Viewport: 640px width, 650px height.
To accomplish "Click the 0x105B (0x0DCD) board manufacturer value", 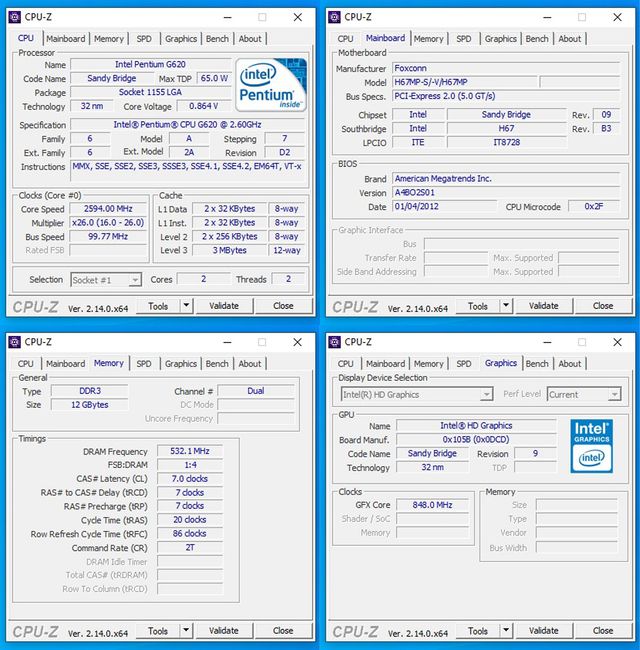I will point(476,439).
